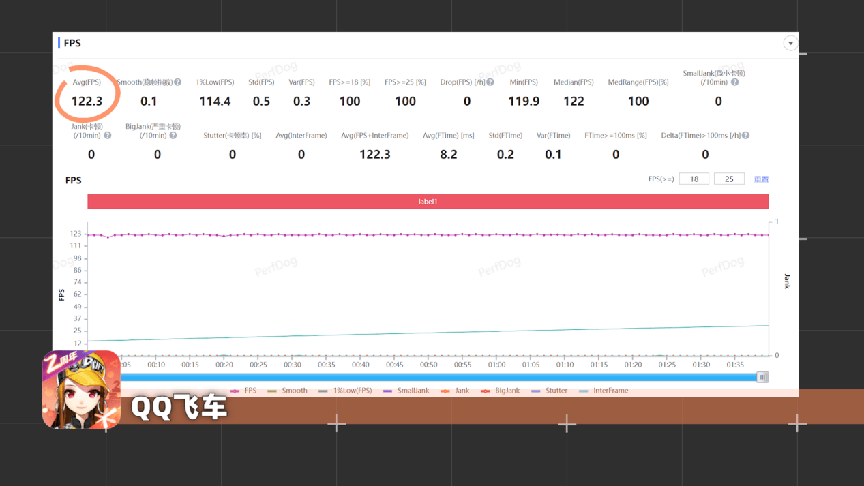Click the help icon next to Smooth

177,82
